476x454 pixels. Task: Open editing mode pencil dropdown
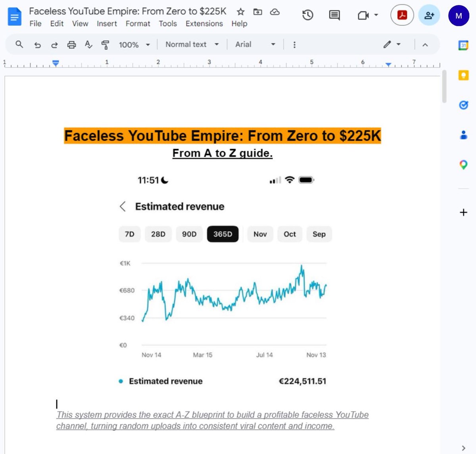click(392, 44)
